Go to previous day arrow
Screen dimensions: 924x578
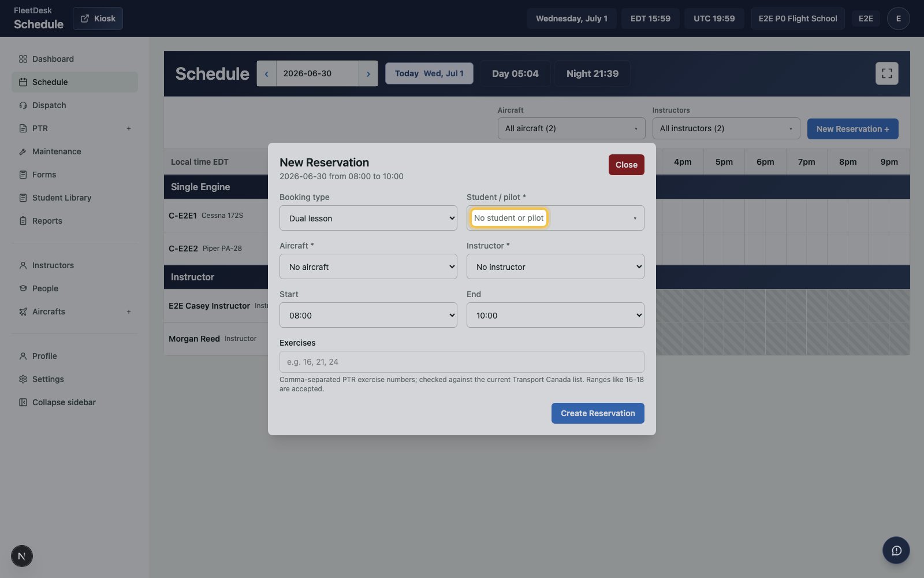coord(266,73)
